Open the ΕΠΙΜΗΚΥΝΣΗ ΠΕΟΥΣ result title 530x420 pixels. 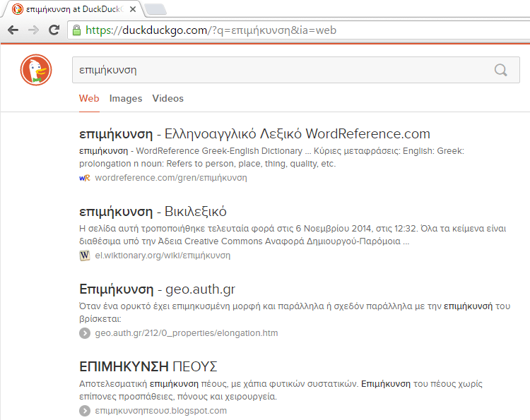click(148, 366)
